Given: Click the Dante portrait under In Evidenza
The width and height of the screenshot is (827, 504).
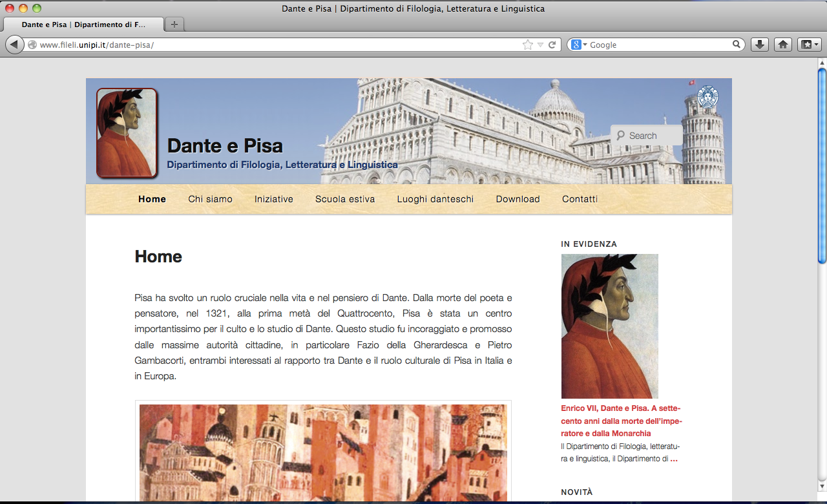Looking at the screenshot, I should 609,326.
